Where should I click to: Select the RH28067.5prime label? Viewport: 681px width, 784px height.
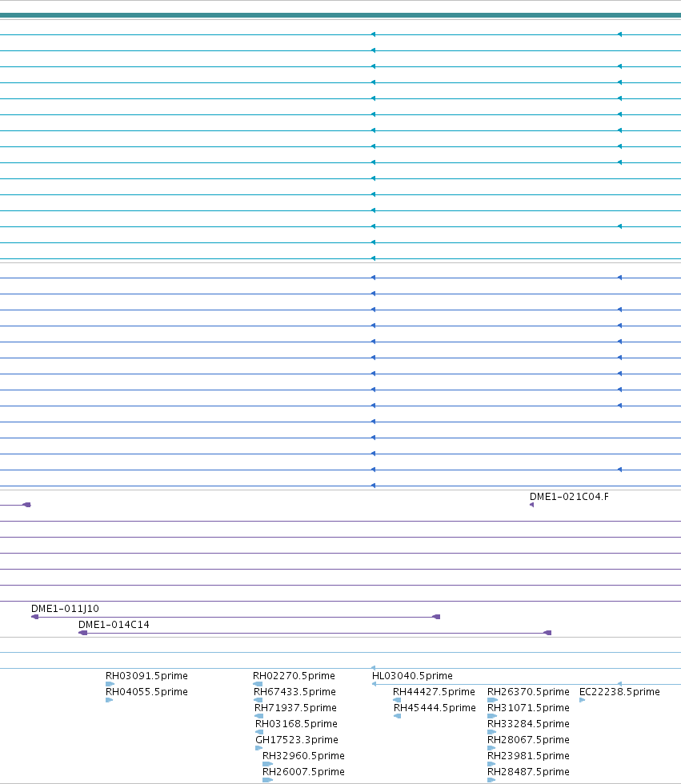coord(528,739)
